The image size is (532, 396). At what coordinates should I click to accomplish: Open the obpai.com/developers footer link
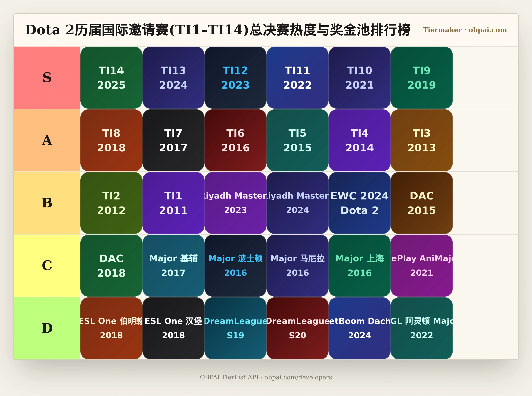click(298, 377)
